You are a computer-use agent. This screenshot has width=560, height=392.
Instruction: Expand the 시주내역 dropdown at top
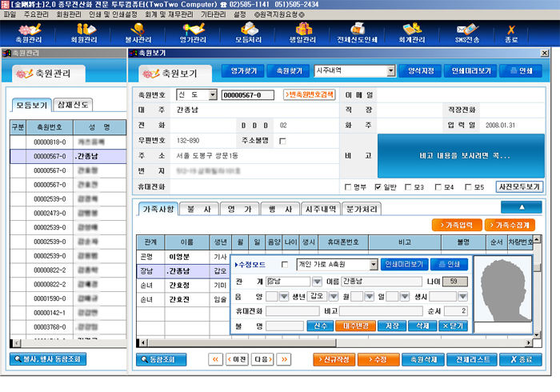click(391, 70)
